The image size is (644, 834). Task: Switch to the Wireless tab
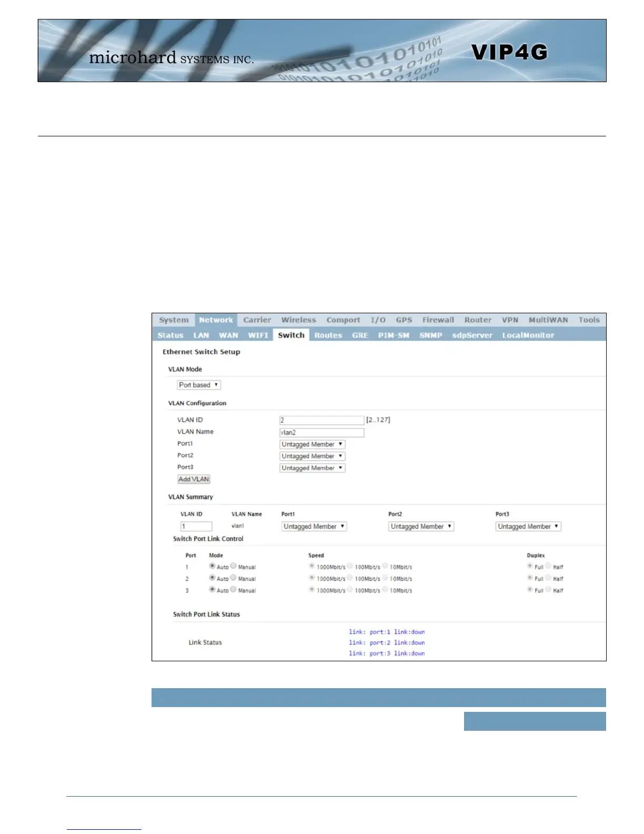click(x=298, y=320)
